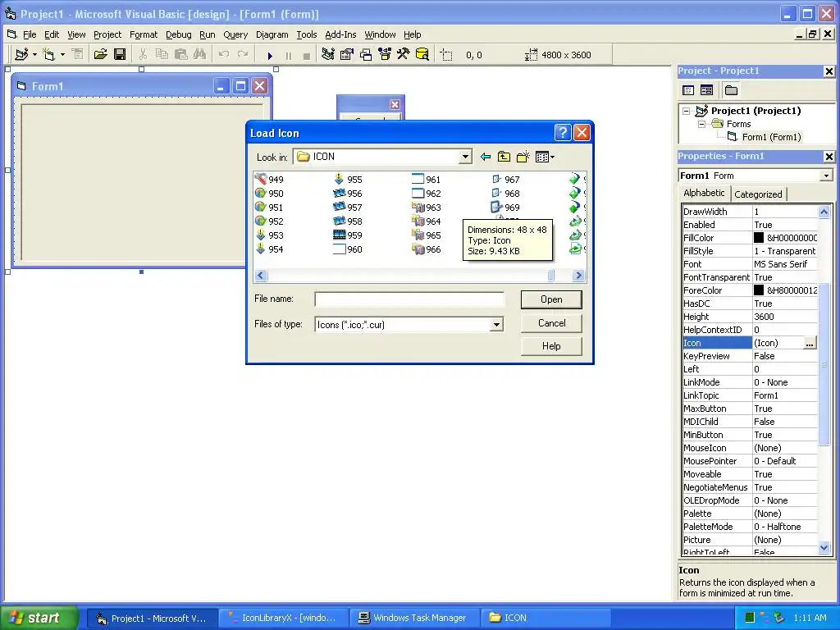Click Create New Folder icon in Load Icon

pos(523,157)
